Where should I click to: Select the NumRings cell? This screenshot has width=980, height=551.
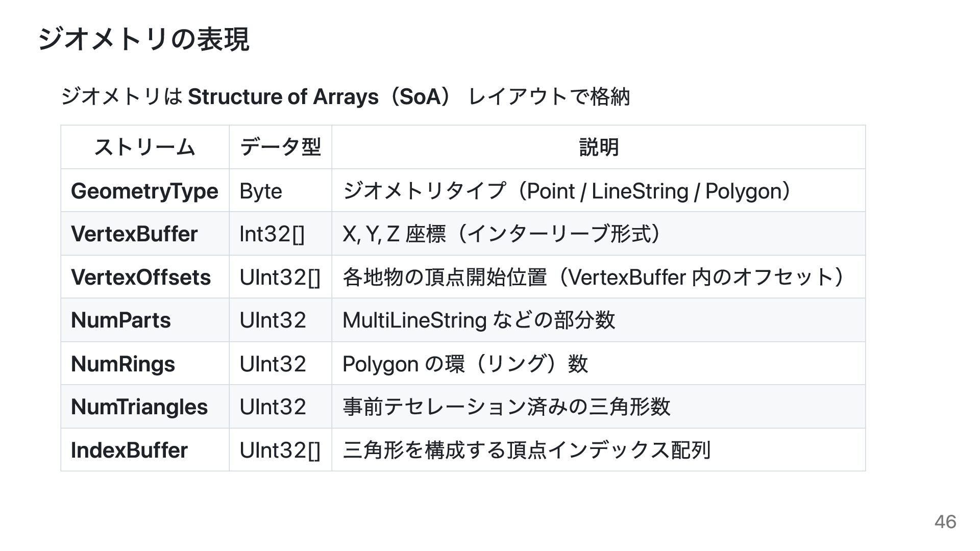coord(123,364)
